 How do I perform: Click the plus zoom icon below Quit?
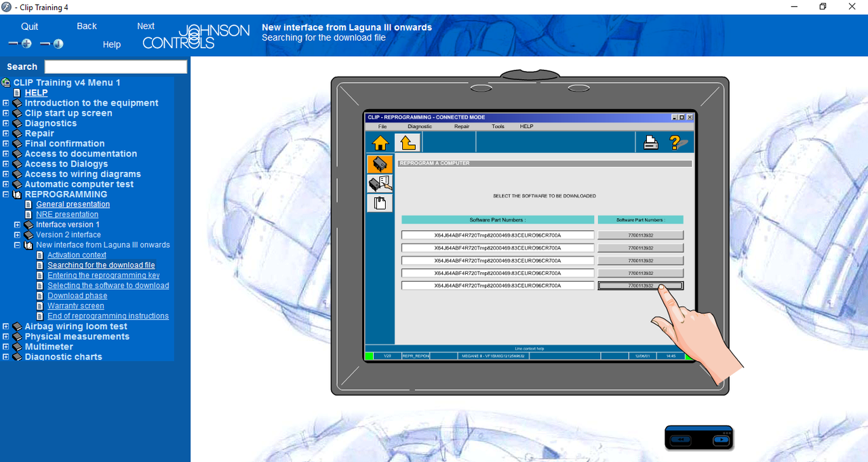(x=26, y=43)
